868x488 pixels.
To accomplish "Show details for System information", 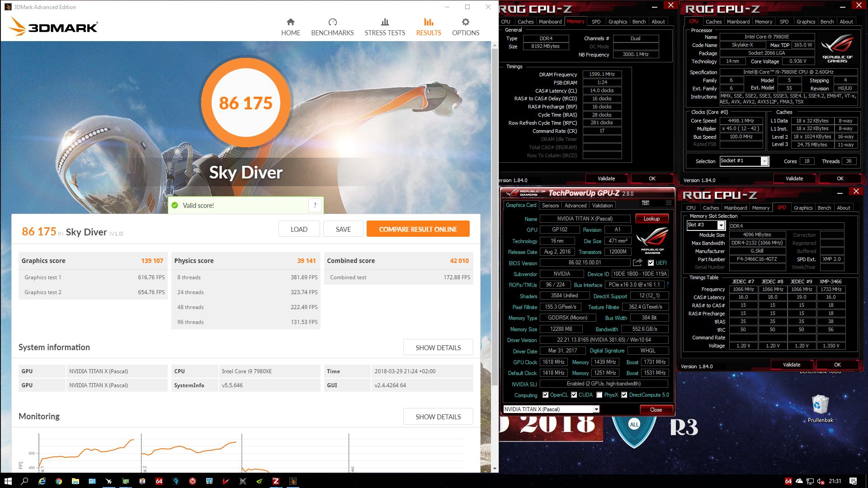I will (x=438, y=347).
